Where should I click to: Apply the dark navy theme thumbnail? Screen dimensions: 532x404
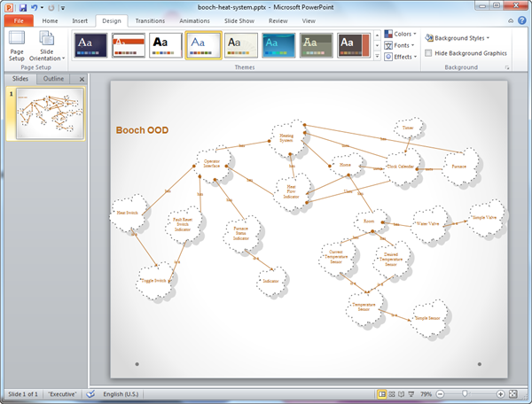pyautogui.click(x=90, y=45)
